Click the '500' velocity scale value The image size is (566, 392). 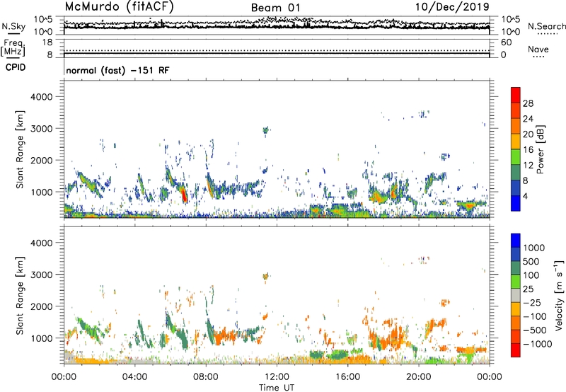pos(531,261)
